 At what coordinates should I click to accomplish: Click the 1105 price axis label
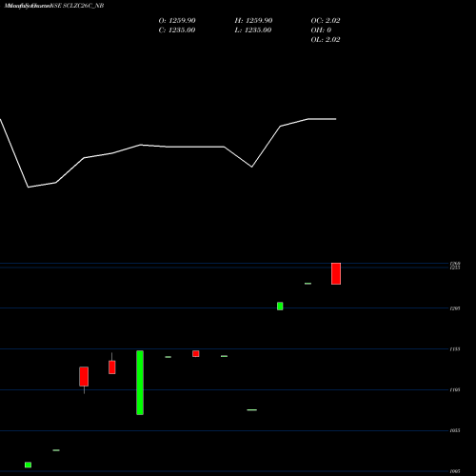455,390
